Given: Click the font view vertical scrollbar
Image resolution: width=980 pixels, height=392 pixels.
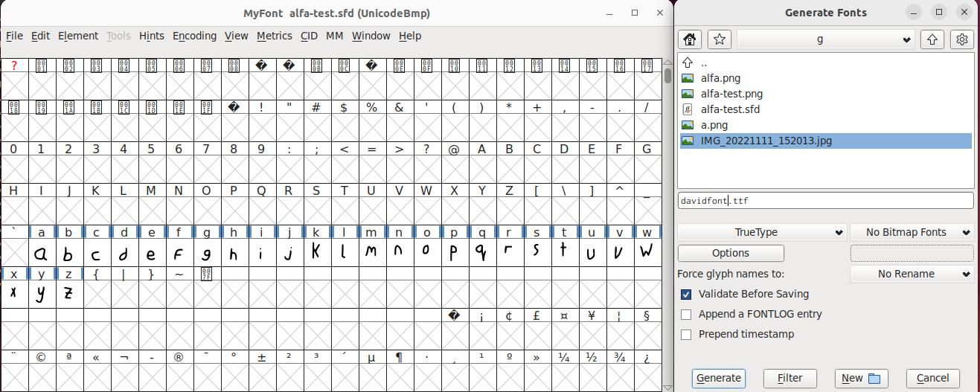Looking at the screenshot, I should pos(667,223).
